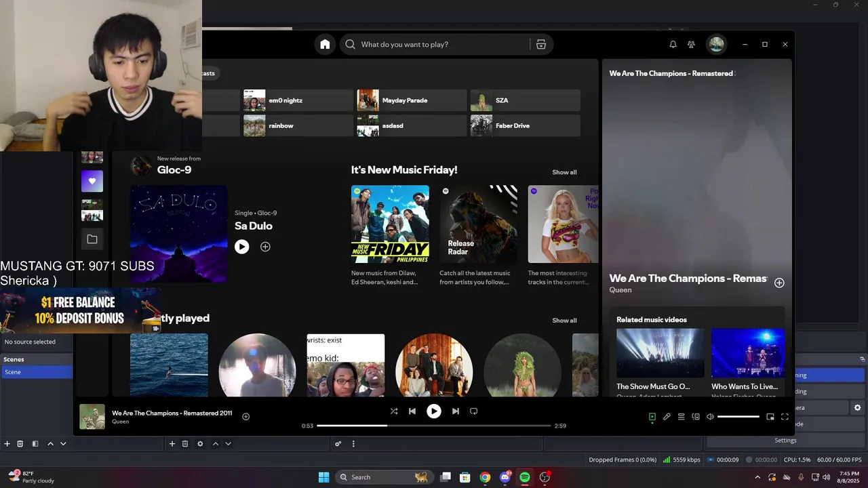The image size is (868, 488).
Task: Toggle shuffle playback
Action: click(394, 411)
